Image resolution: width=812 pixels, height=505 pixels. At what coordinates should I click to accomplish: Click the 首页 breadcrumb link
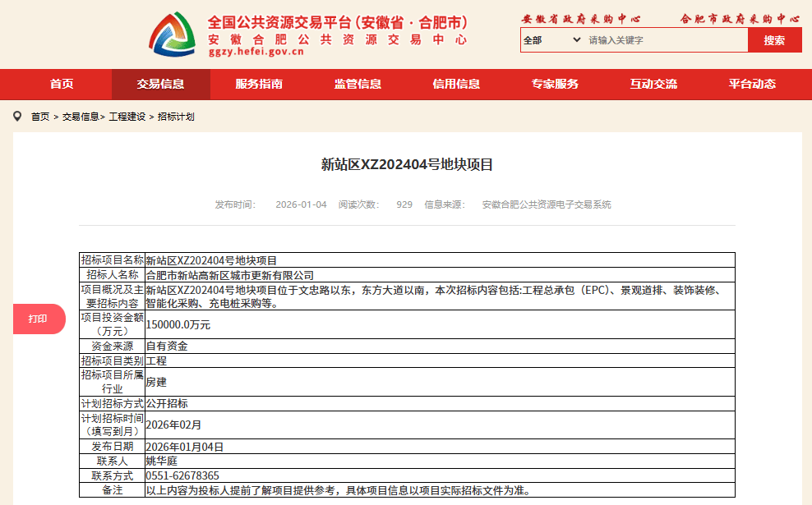40,117
